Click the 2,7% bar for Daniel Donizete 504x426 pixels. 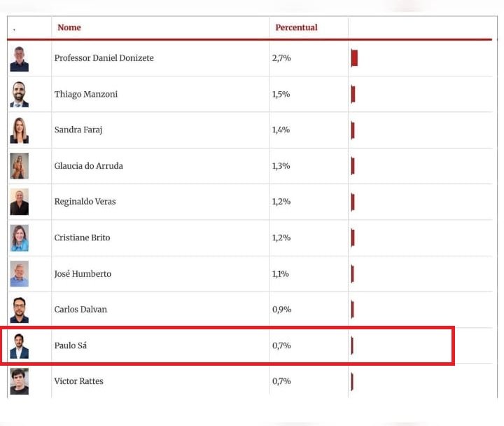point(354,58)
